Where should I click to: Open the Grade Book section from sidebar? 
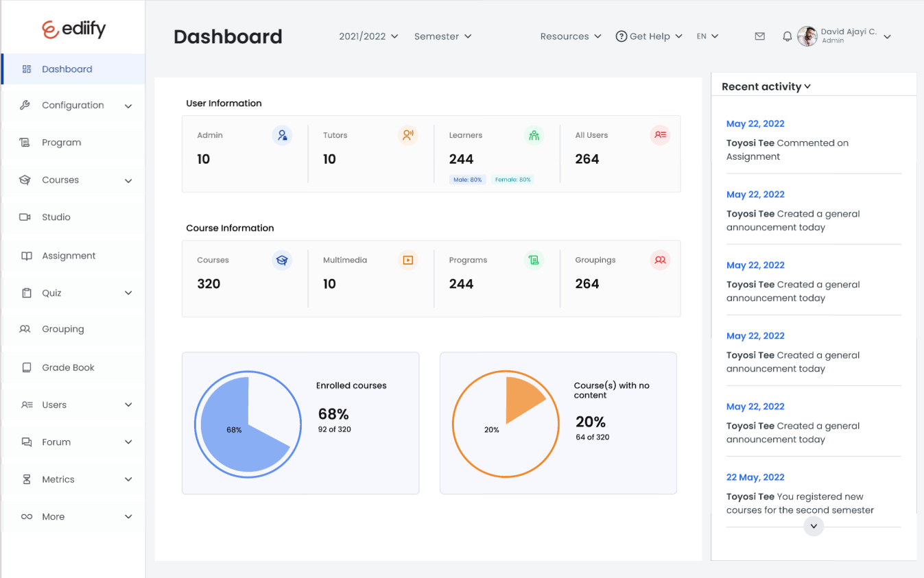[68, 367]
